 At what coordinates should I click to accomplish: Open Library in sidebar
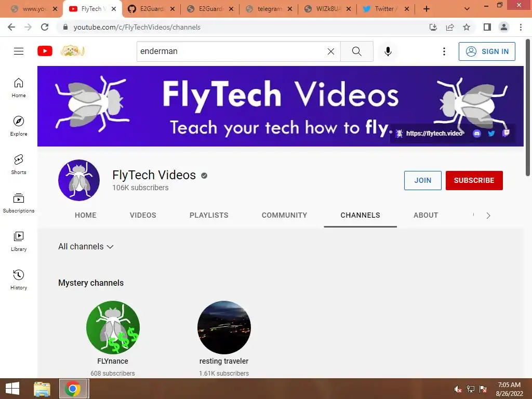[x=19, y=241]
